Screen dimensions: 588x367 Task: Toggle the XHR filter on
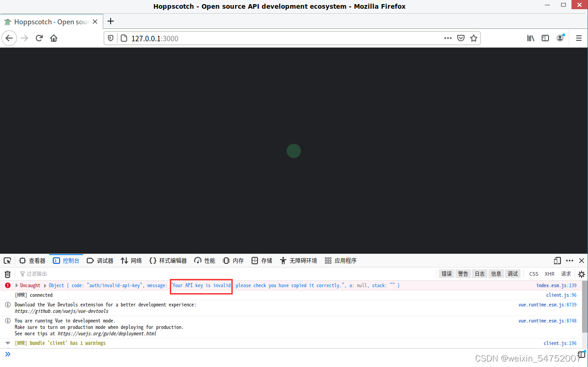pyautogui.click(x=549, y=273)
